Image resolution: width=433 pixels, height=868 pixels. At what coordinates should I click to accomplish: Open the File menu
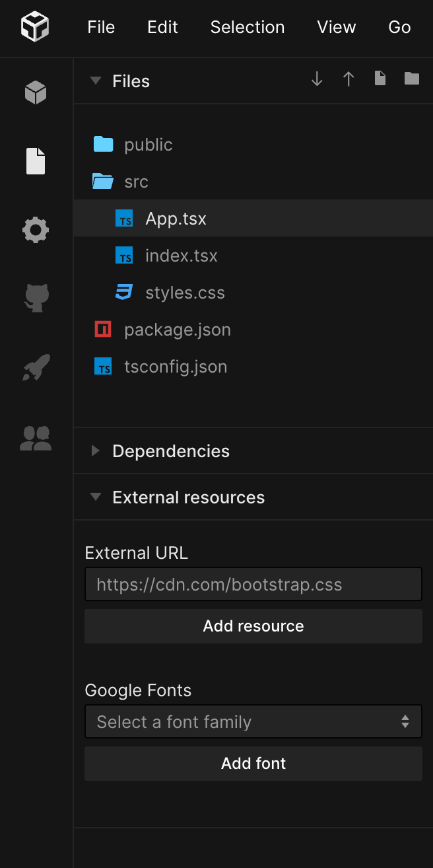101,27
